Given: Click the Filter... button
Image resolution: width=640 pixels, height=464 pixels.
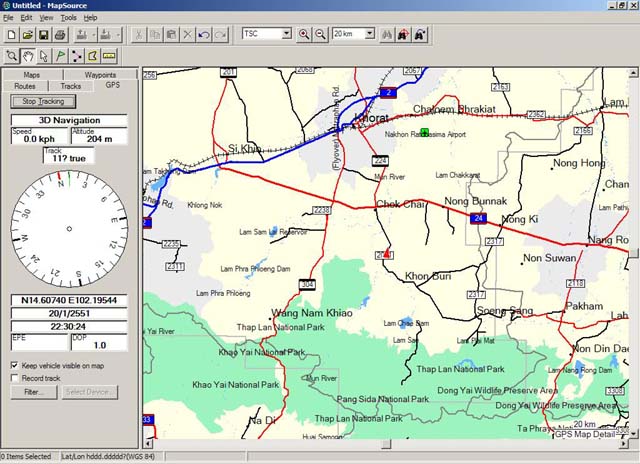Looking at the screenshot, I should point(34,392).
